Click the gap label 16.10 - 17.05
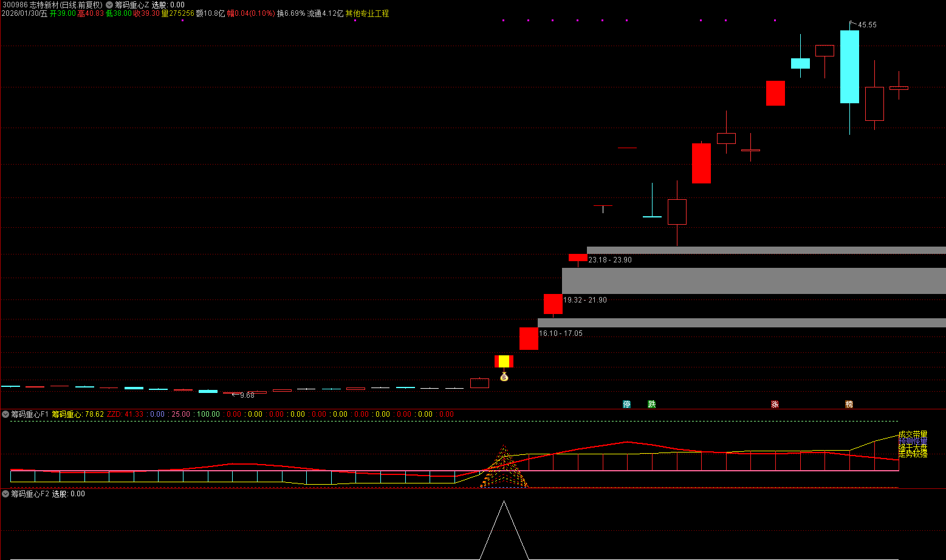Image resolution: width=946 pixels, height=560 pixels. pos(561,333)
